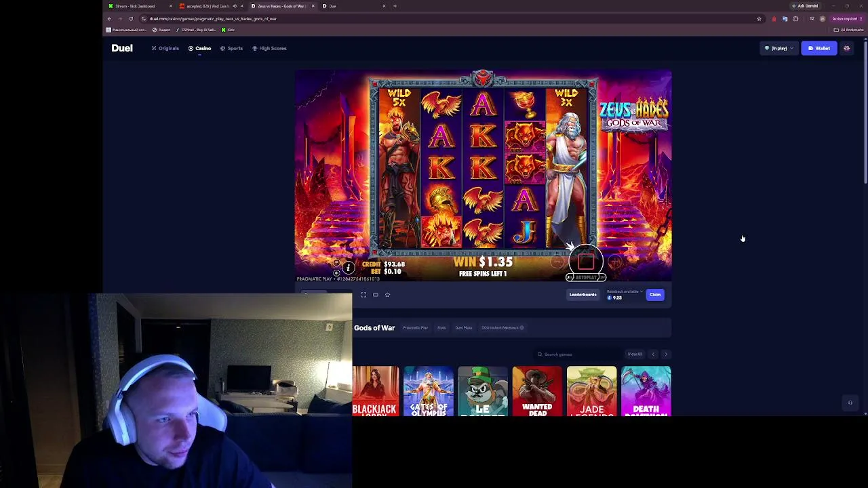Image resolution: width=868 pixels, height=488 pixels.
Task: Open the Gates of Olympus game thumbnail
Action: (x=429, y=391)
